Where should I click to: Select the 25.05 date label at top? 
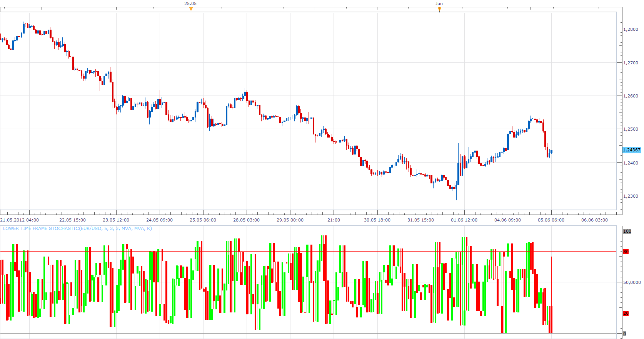pos(190,3)
